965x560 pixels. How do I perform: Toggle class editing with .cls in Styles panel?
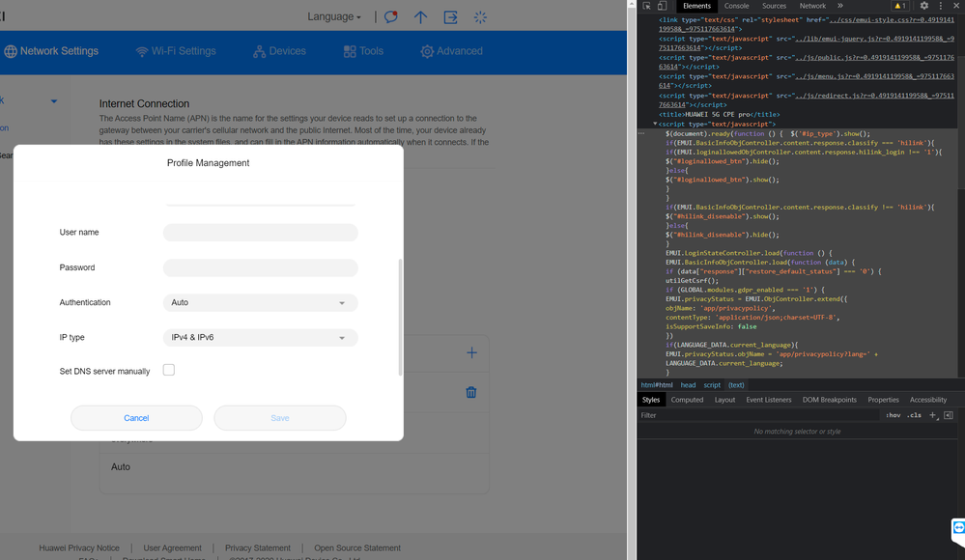tap(914, 415)
